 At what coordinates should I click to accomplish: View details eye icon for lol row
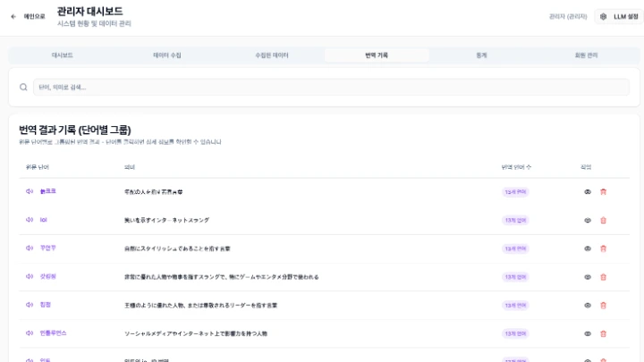588,221
